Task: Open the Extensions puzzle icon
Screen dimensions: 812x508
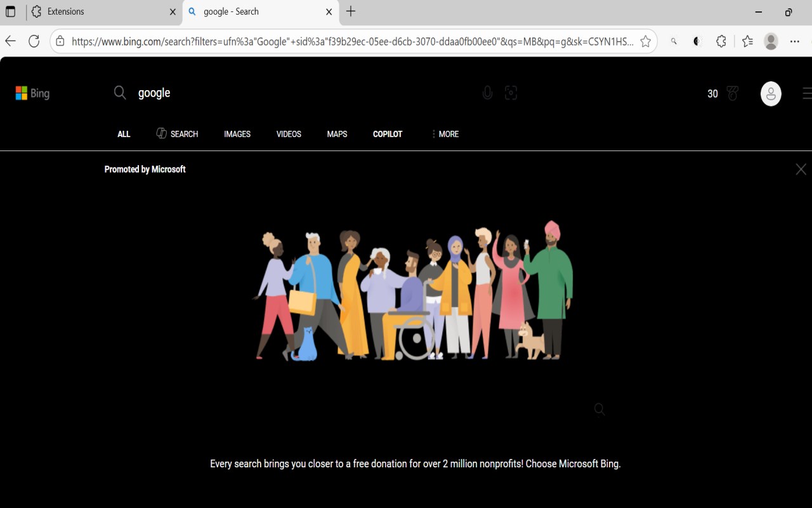Action: point(721,41)
